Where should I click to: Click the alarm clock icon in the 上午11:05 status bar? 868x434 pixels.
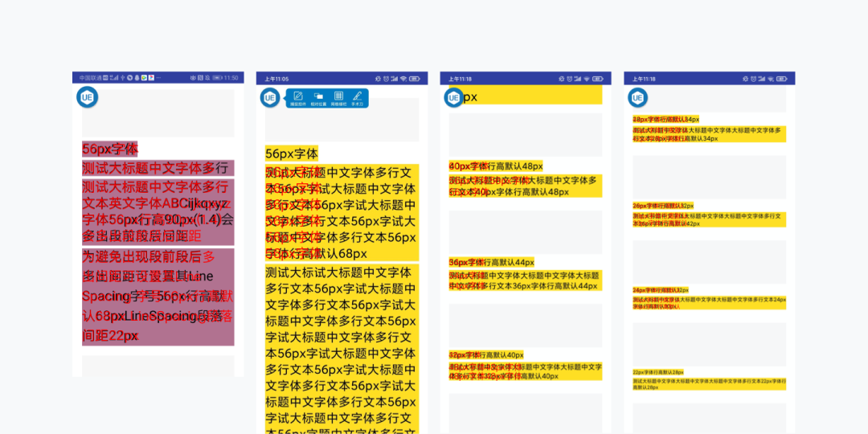click(386, 79)
